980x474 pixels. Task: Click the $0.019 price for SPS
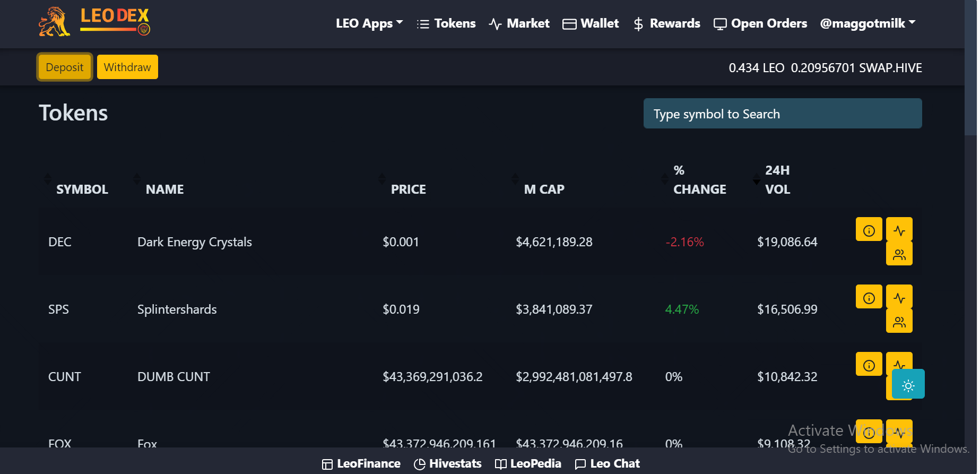click(x=401, y=309)
